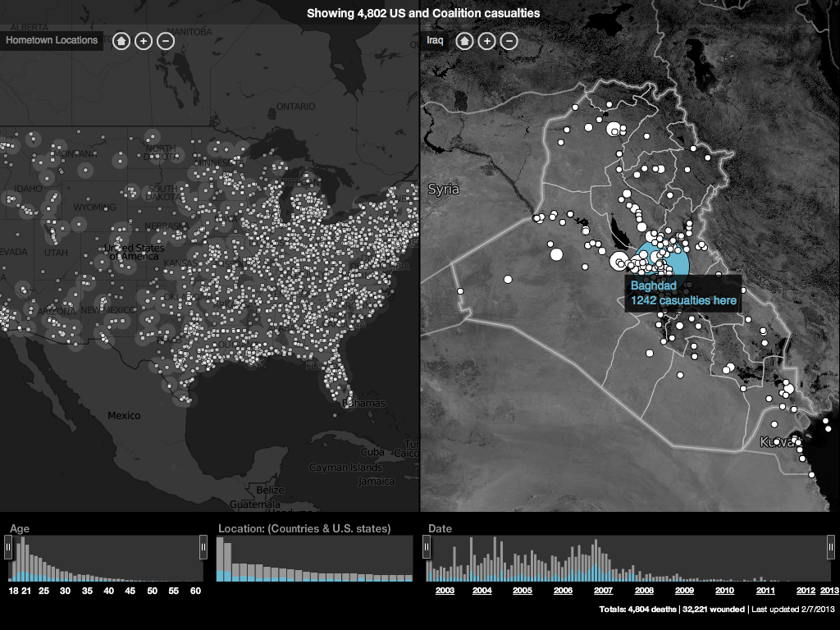
Task: Click the left handle of Date slider
Action: [426, 546]
